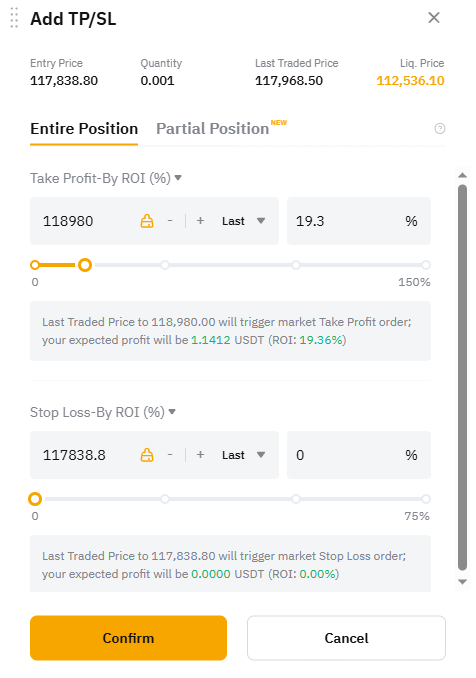The image size is (476, 678).
Task: Close the Add TP/SL dialog
Action: click(434, 18)
